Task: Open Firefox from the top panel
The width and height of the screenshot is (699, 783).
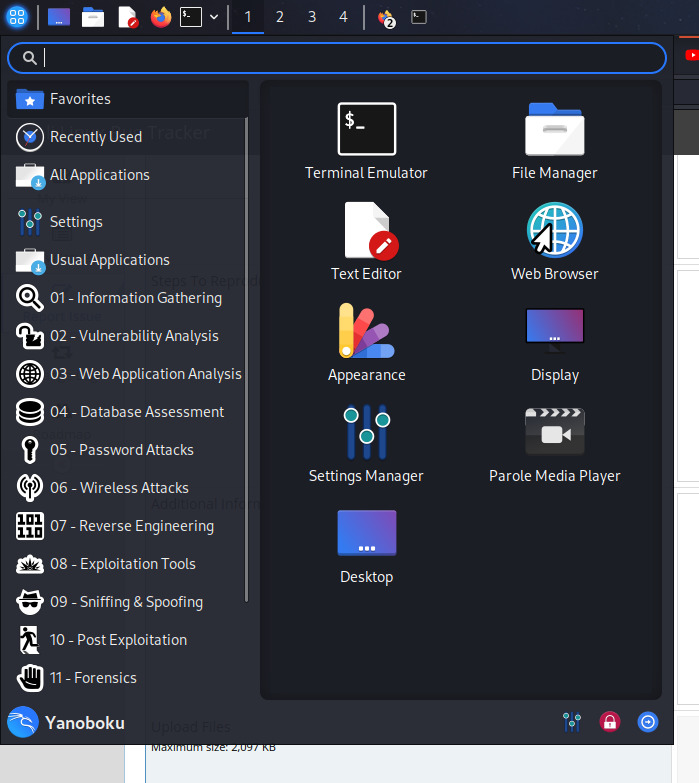Action: (160, 17)
